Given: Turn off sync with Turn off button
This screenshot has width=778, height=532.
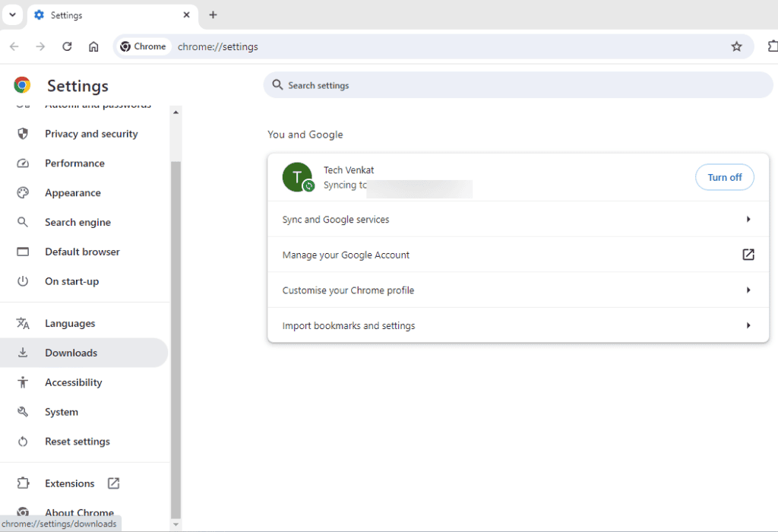Looking at the screenshot, I should click(x=724, y=177).
